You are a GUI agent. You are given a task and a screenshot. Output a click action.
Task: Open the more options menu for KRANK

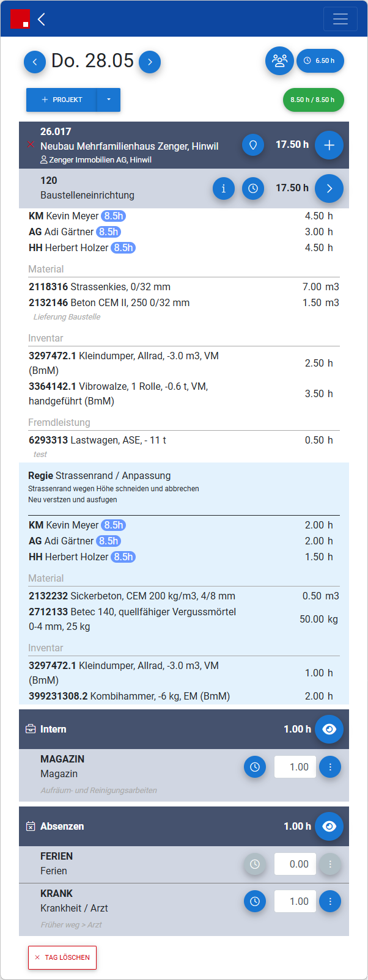pyautogui.click(x=330, y=901)
